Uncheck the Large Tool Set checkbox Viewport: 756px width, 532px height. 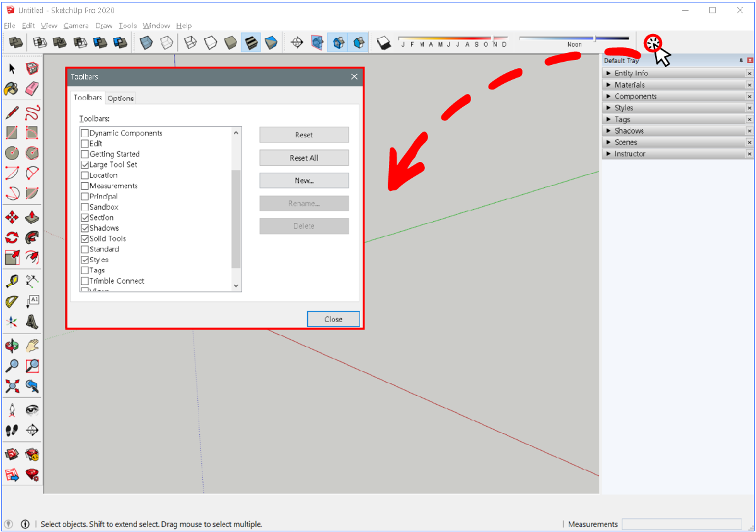tap(85, 165)
